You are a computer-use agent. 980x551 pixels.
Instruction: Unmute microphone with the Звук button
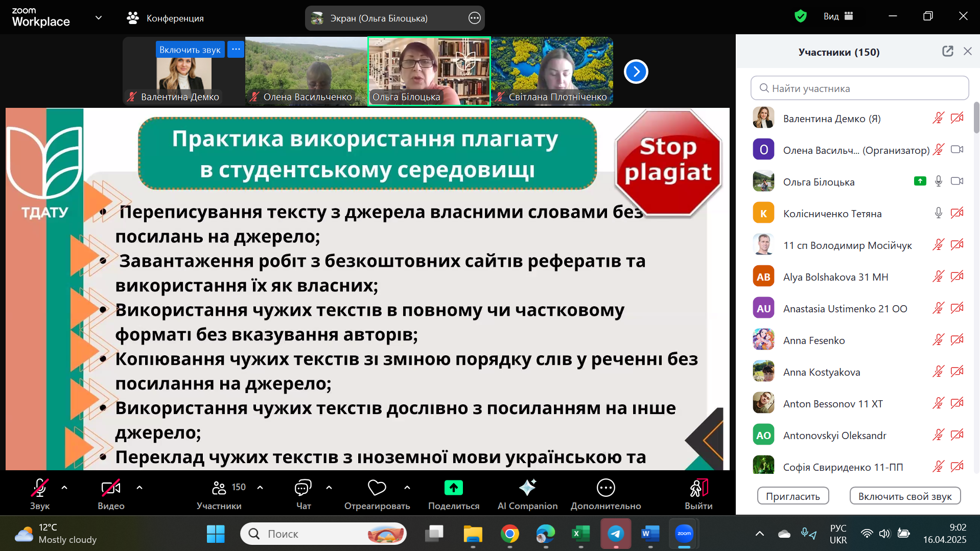click(x=40, y=494)
